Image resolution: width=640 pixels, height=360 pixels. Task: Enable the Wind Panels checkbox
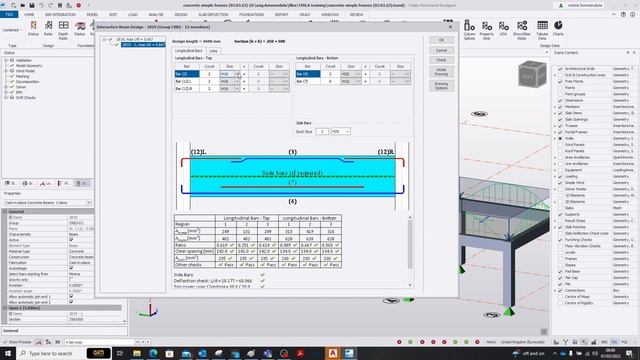click(x=560, y=144)
